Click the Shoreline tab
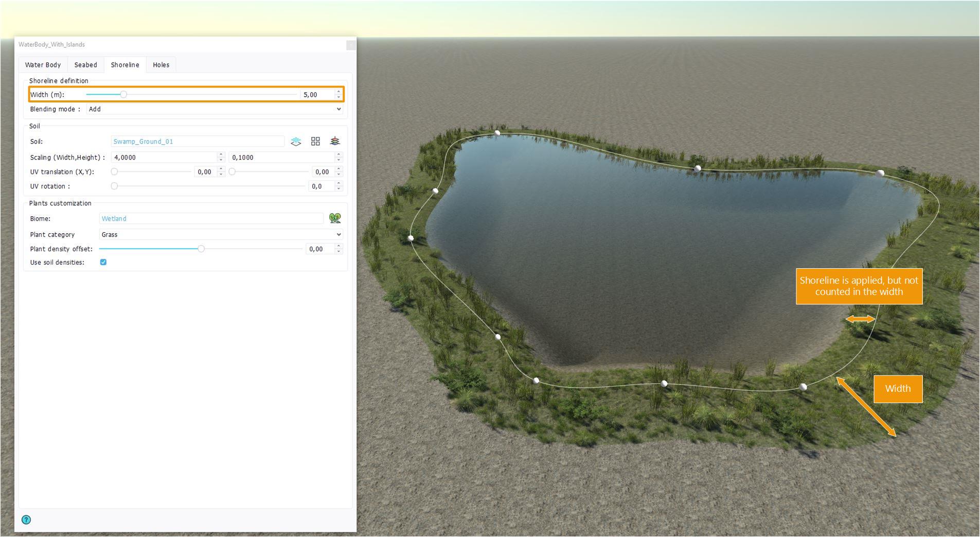Viewport: 980px width, 537px height. [125, 65]
